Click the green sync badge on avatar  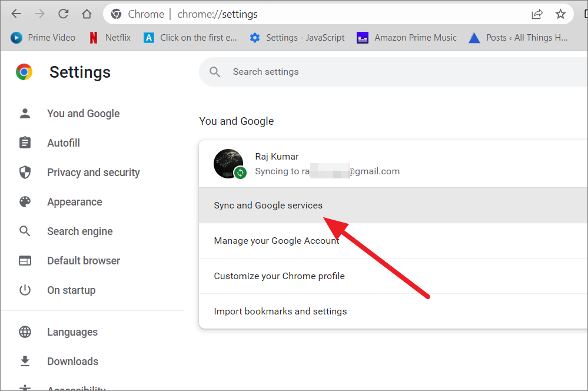tap(240, 173)
